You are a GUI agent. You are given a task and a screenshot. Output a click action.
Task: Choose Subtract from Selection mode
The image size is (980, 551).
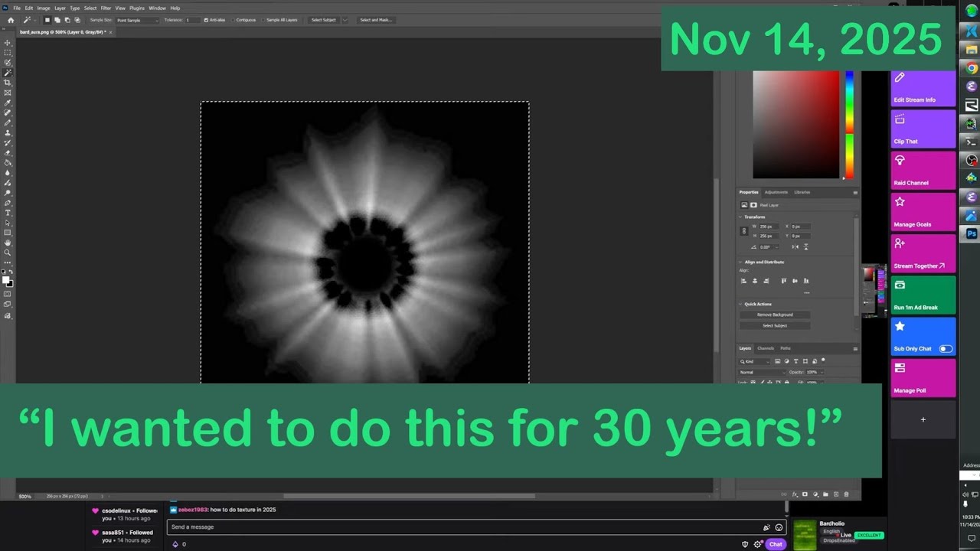pyautogui.click(x=67, y=20)
